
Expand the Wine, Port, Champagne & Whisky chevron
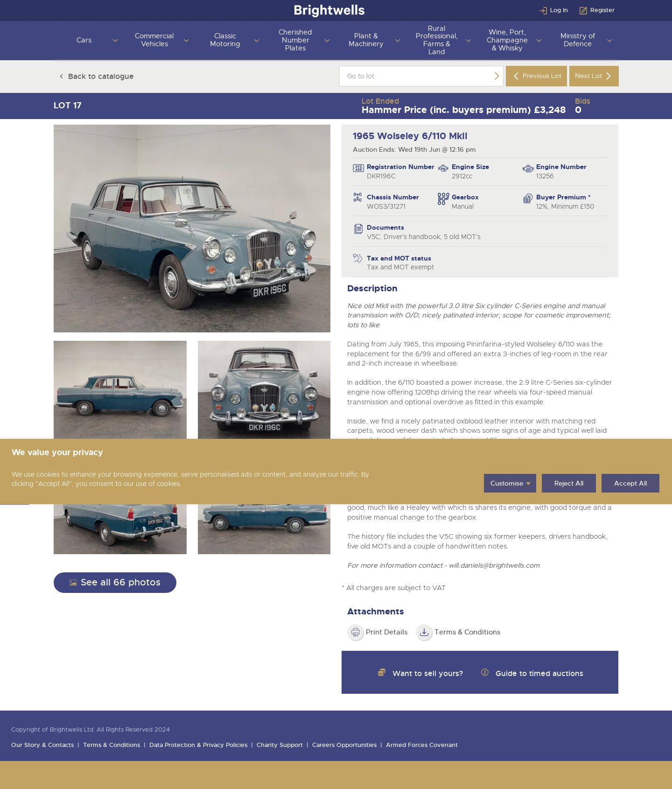(539, 41)
